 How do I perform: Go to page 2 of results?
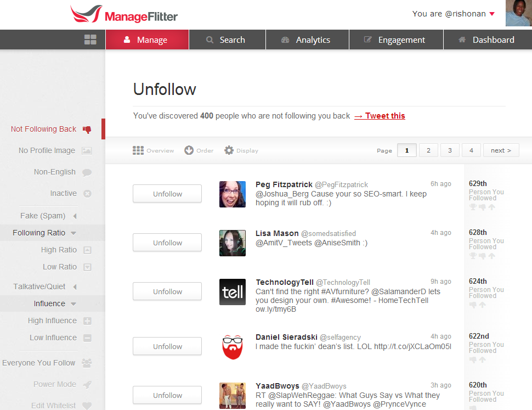pyautogui.click(x=428, y=150)
